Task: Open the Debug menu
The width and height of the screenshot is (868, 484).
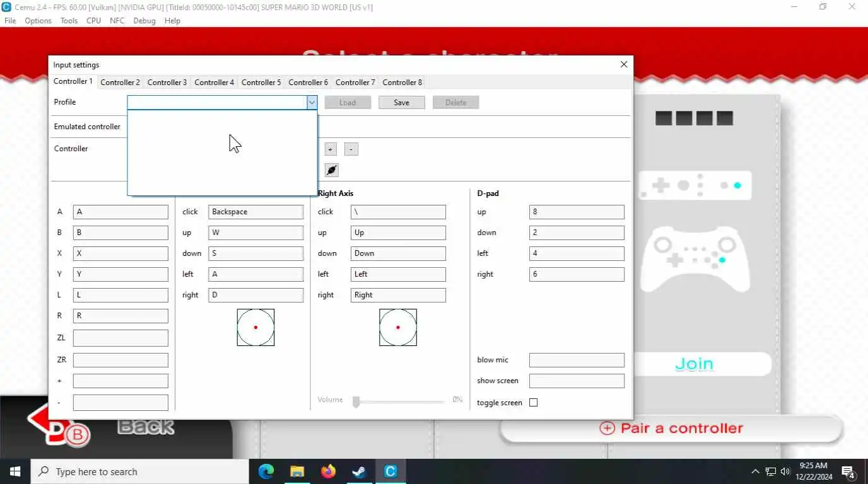Action: (144, 20)
